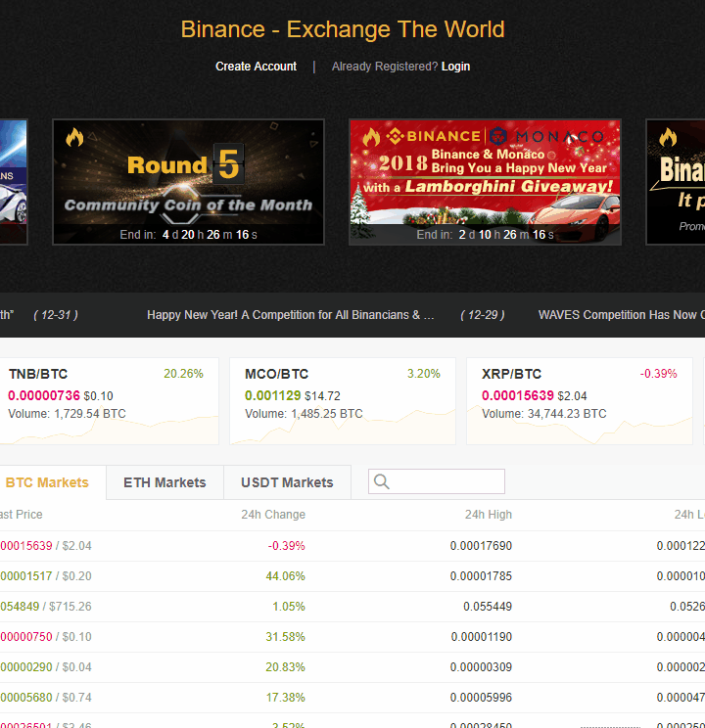This screenshot has width=705, height=728.
Task: Open the WAVES Competition announcement
Action: pyautogui.click(x=622, y=315)
